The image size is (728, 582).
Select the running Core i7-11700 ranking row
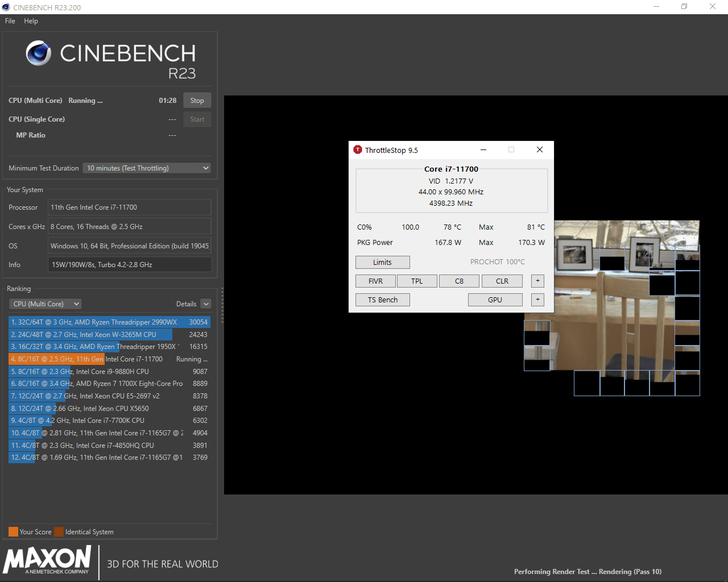coord(109,359)
